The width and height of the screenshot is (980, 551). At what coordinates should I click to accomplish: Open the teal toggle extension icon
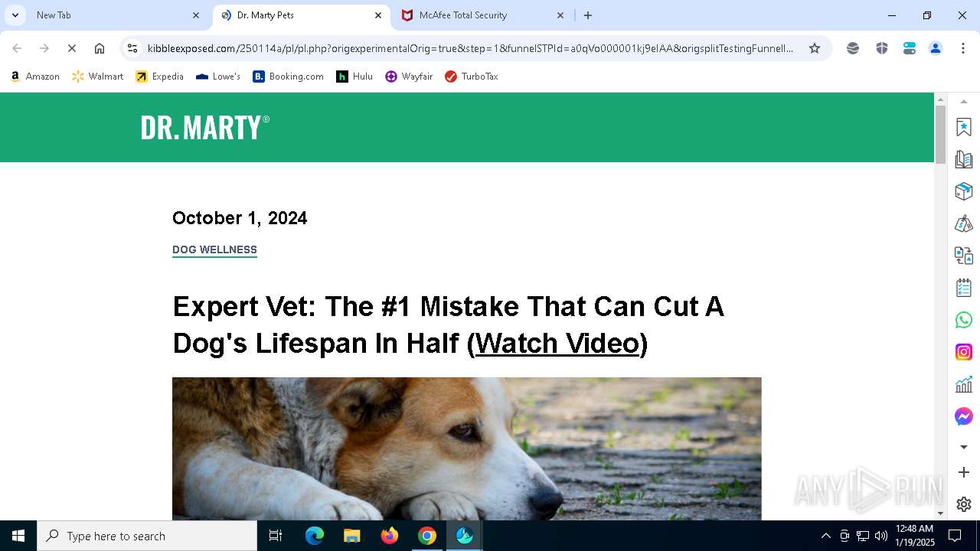910,48
